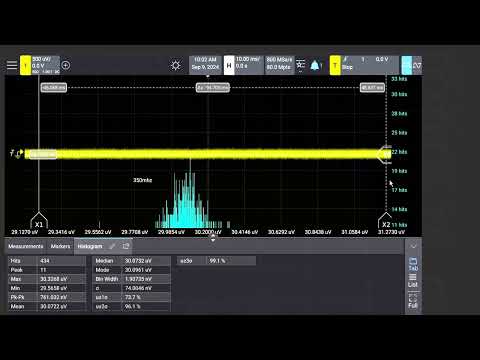Select the Peak value 11
The height and width of the screenshot is (360, 480).
point(43,270)
